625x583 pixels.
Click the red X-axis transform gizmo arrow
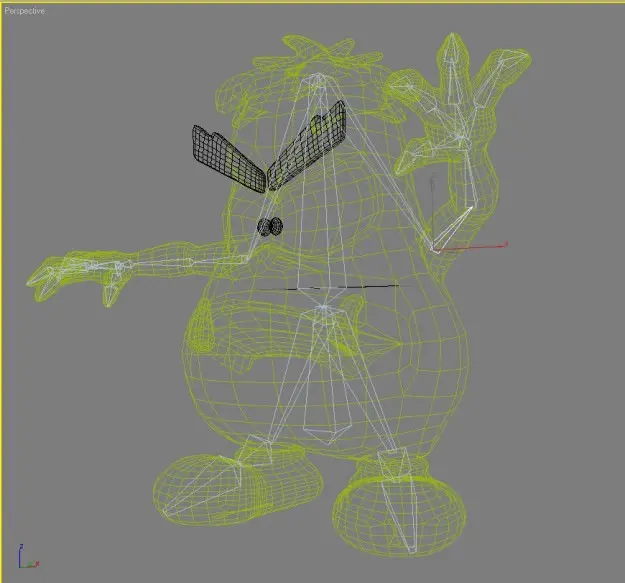[471, 247]
